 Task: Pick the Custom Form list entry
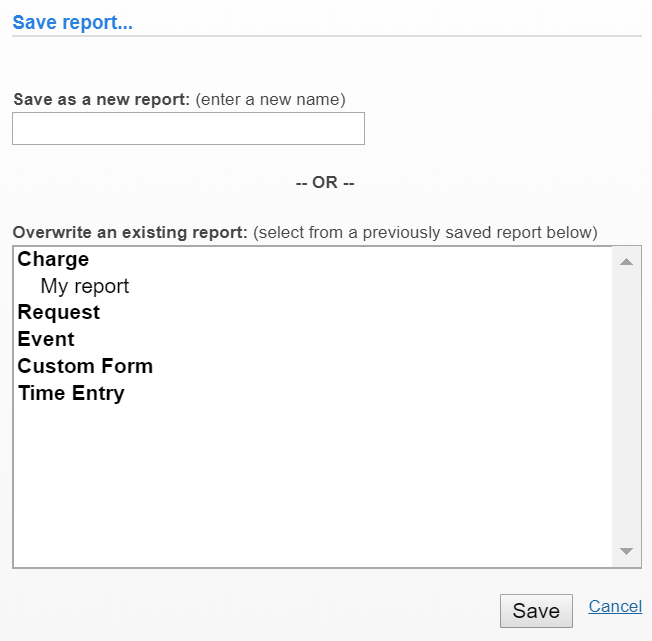pyautogui.click(x=85, y=367)
